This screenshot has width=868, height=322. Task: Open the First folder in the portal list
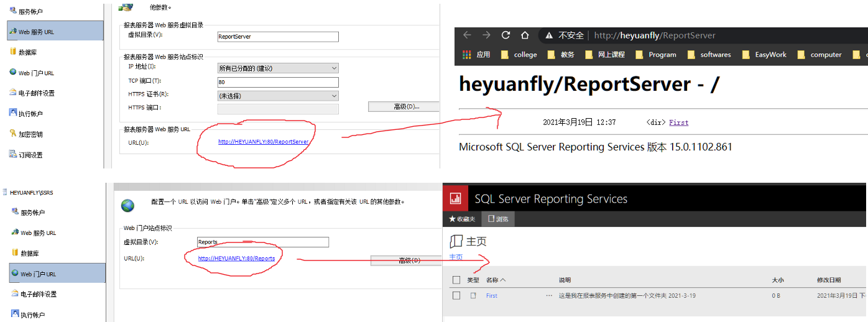491,296
